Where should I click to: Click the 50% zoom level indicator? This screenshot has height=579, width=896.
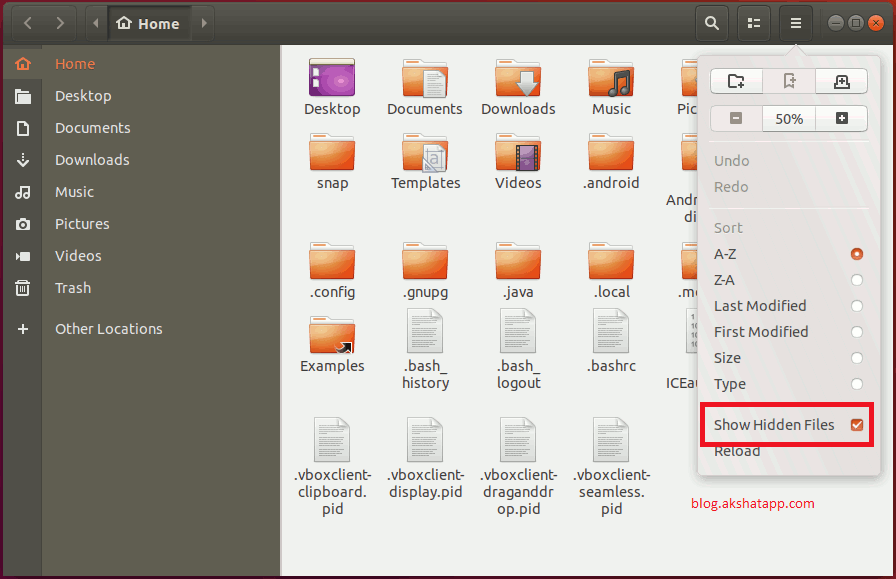pyautogui.click(x=788, y=118)
